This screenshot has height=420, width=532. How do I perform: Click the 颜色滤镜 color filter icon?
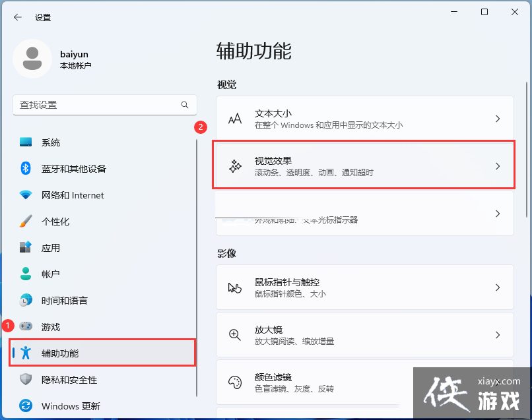[x=235, y=381]
